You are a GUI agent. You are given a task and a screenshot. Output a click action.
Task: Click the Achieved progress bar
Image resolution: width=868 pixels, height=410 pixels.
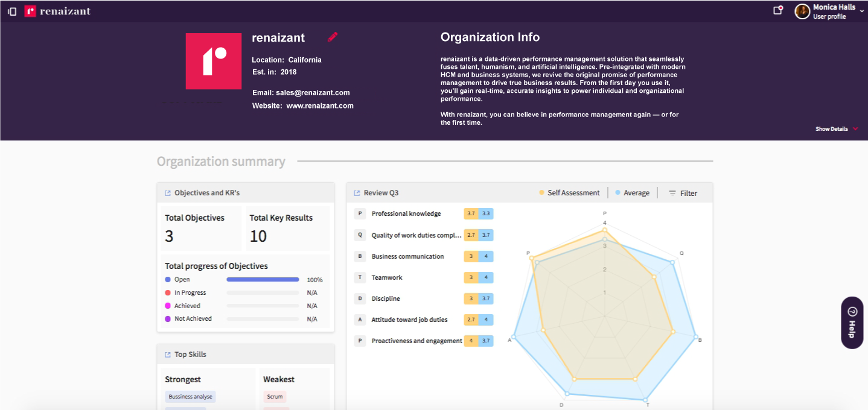click(x=263, y=306)
